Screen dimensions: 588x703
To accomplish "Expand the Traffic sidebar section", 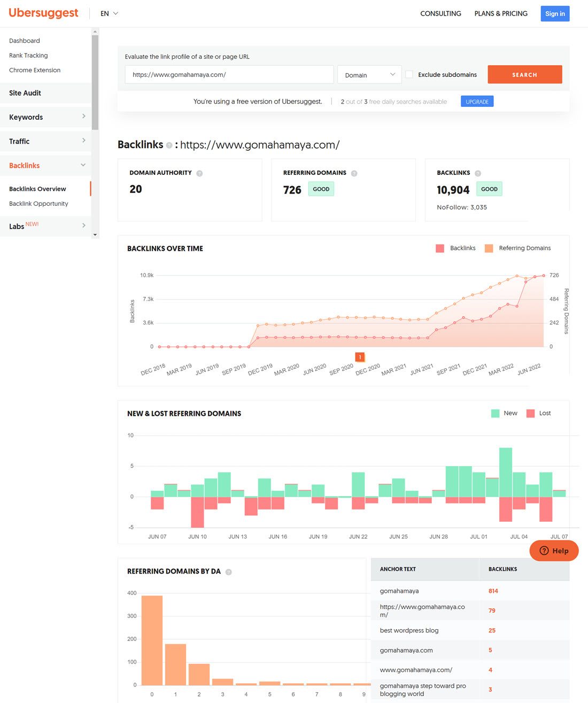I will point(45,141).
